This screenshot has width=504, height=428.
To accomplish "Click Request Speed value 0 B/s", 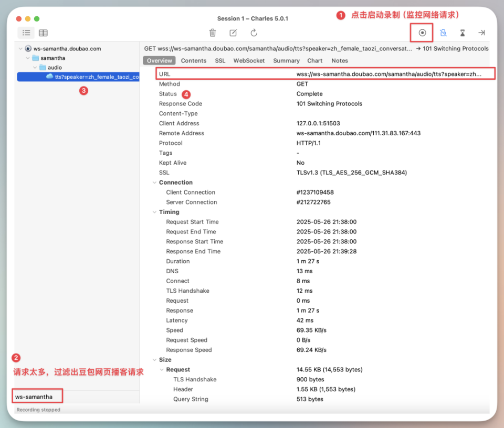I will pos(303,340).
